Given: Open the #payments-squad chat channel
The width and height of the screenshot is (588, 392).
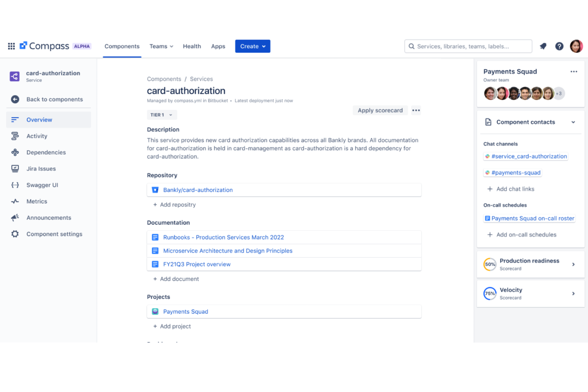Looking at the screenshot, I should 516,173.
